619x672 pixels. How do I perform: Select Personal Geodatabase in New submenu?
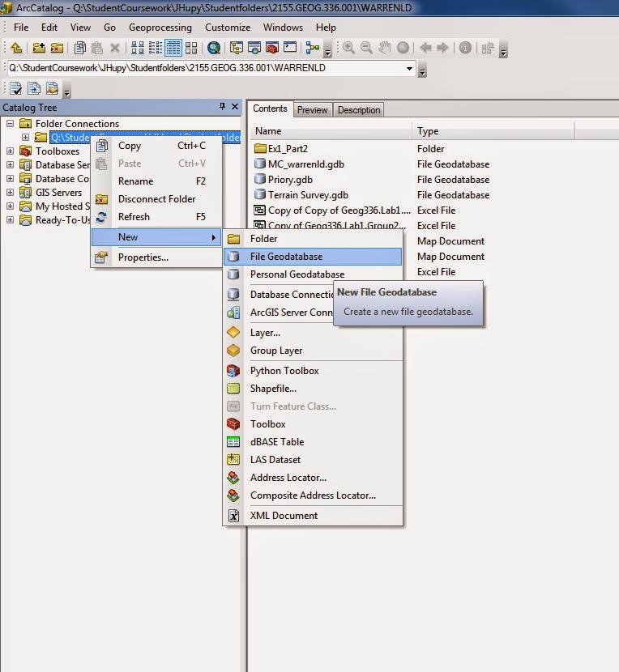click(313, 274)
